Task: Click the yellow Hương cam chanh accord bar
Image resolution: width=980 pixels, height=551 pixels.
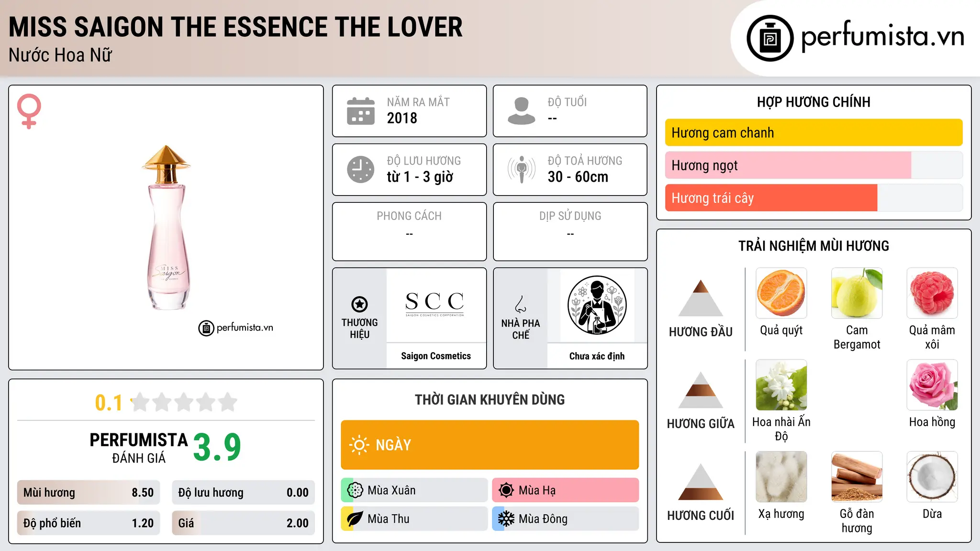Action: (813, 132)
